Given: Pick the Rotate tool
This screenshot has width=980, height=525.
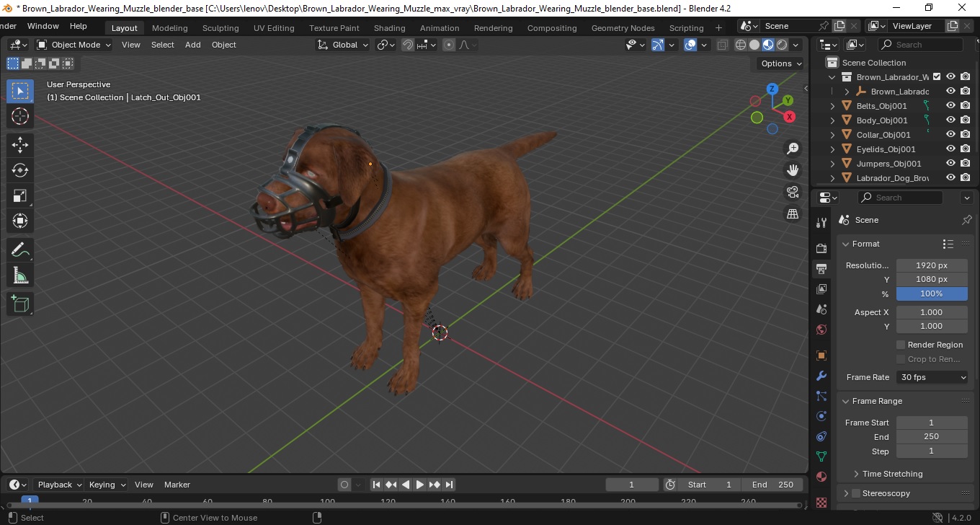Looking at the screenshot, I should [x=20, y=170].
